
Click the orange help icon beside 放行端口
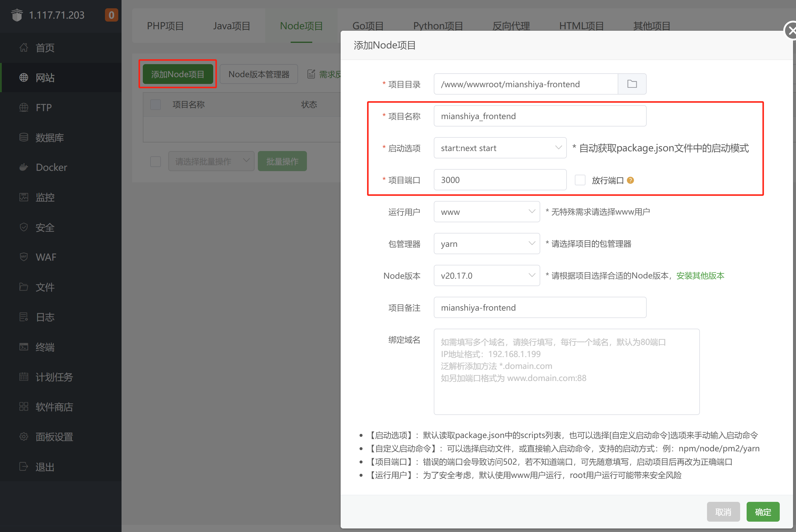click(x=630, y=180)
